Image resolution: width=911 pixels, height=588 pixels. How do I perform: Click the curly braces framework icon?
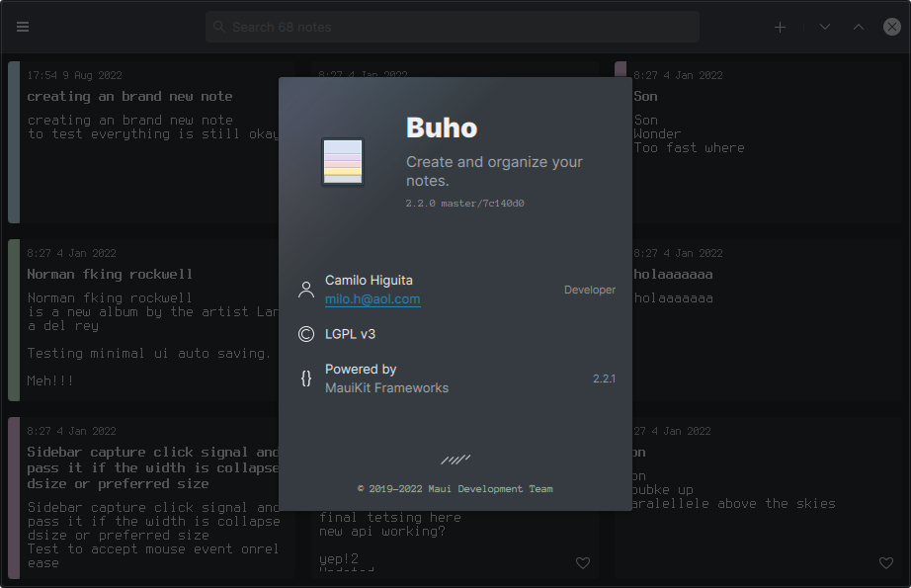[x=306, y=378]
